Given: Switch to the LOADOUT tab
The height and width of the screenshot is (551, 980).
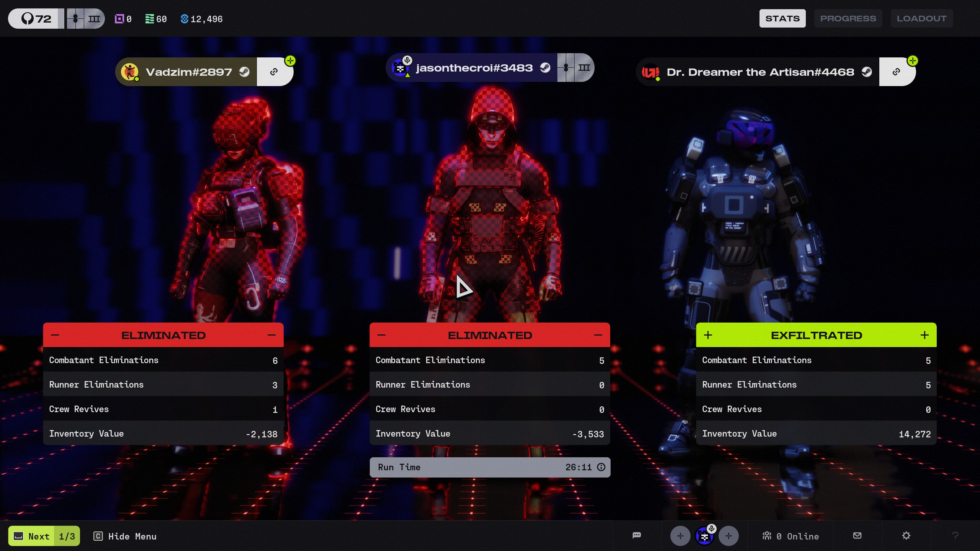Looking at the screenshot, I should click(x=922, y=18).
